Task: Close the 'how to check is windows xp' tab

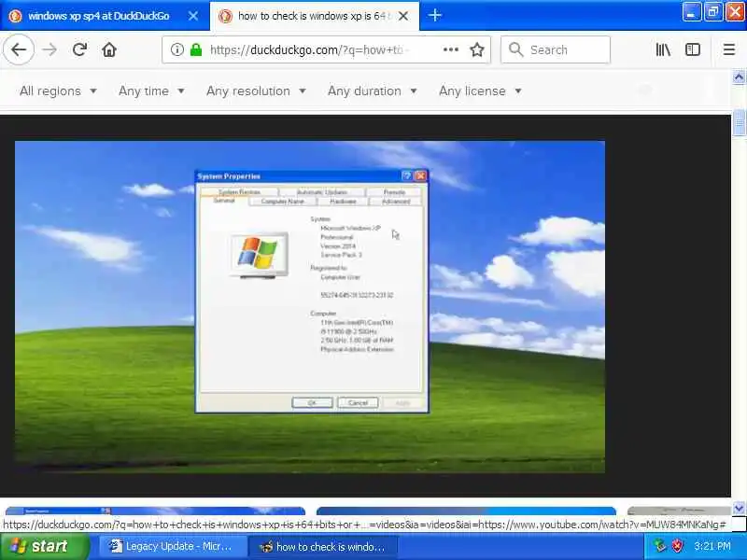Action: click(x=403, y=16)
